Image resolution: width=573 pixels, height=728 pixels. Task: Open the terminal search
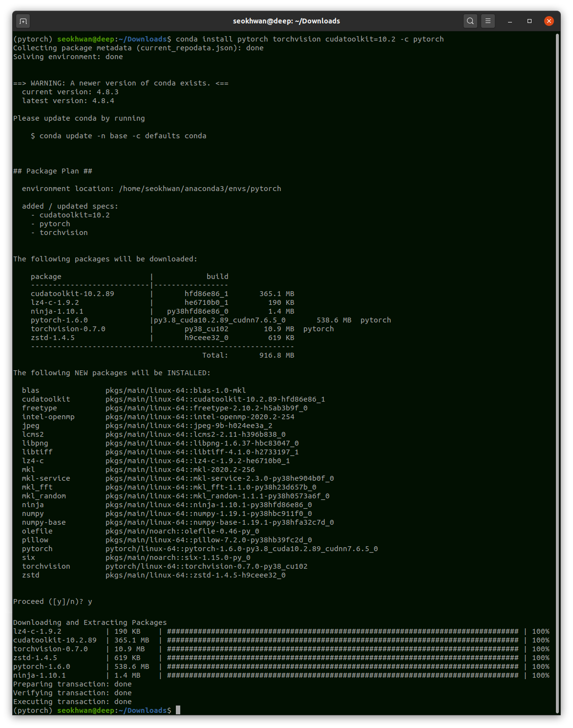pyautogui.click(x=470, y=21)
